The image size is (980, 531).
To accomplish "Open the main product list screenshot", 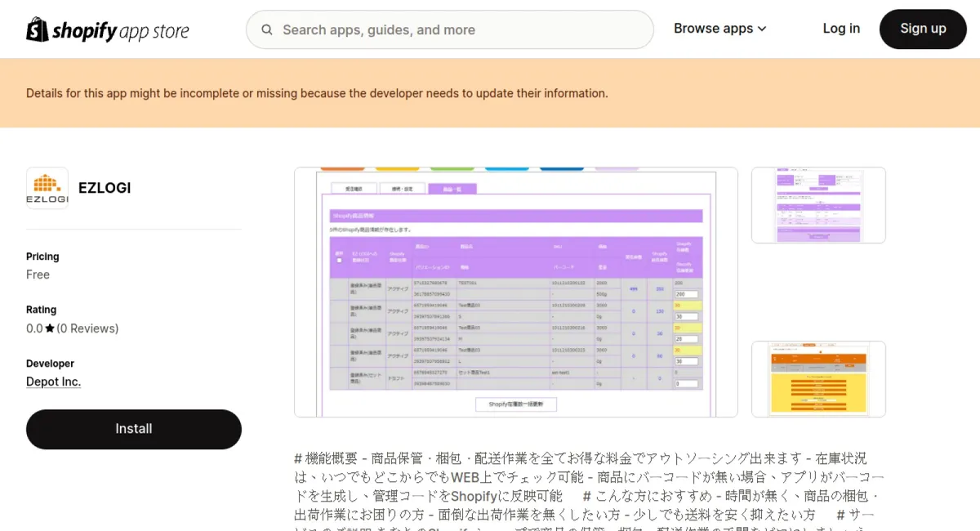I will tap(515, 292).
